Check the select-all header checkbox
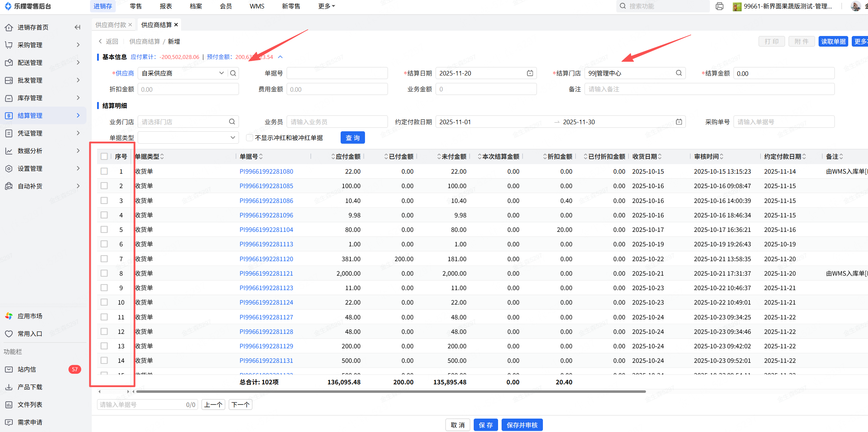Image resolution: width=868 pixels, height=432 pixels. point(104,156)
